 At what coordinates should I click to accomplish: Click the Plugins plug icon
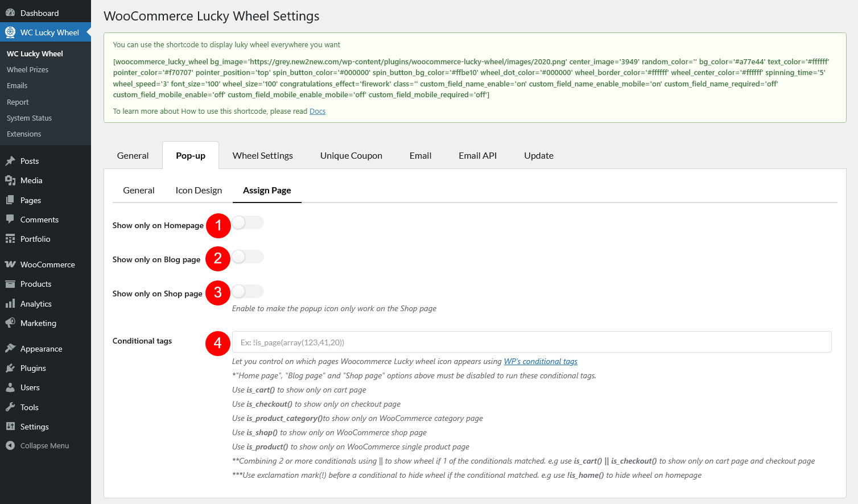point(10,368)
